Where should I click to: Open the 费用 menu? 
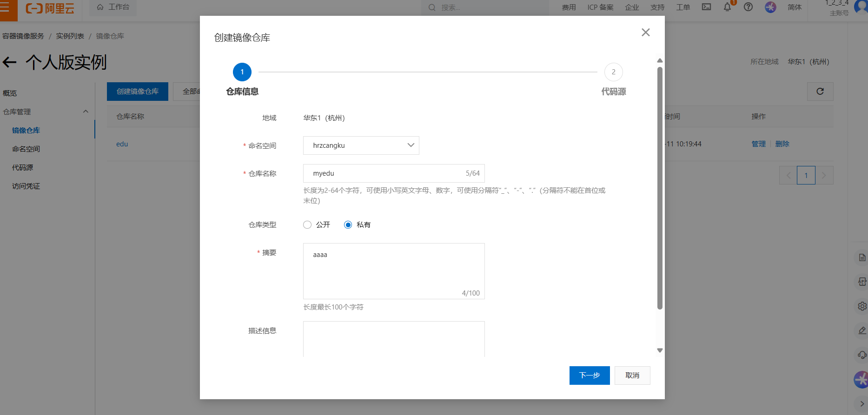[x=569, y=7]
